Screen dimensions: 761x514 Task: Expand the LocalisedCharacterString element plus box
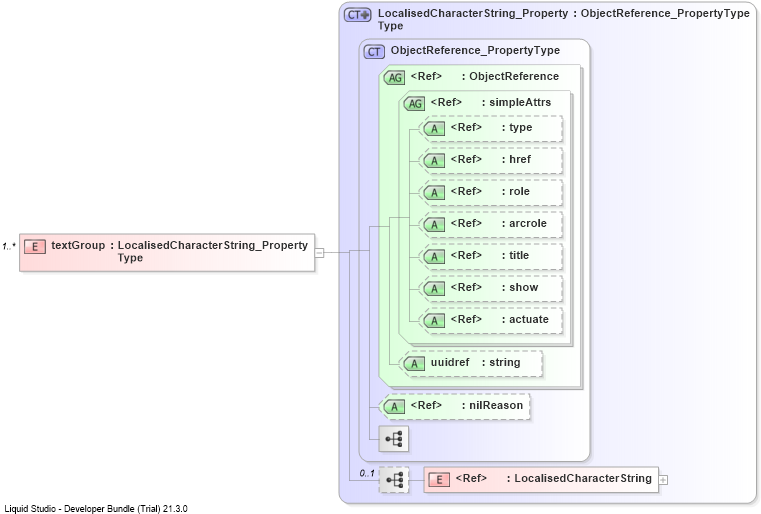click(663, 480)
